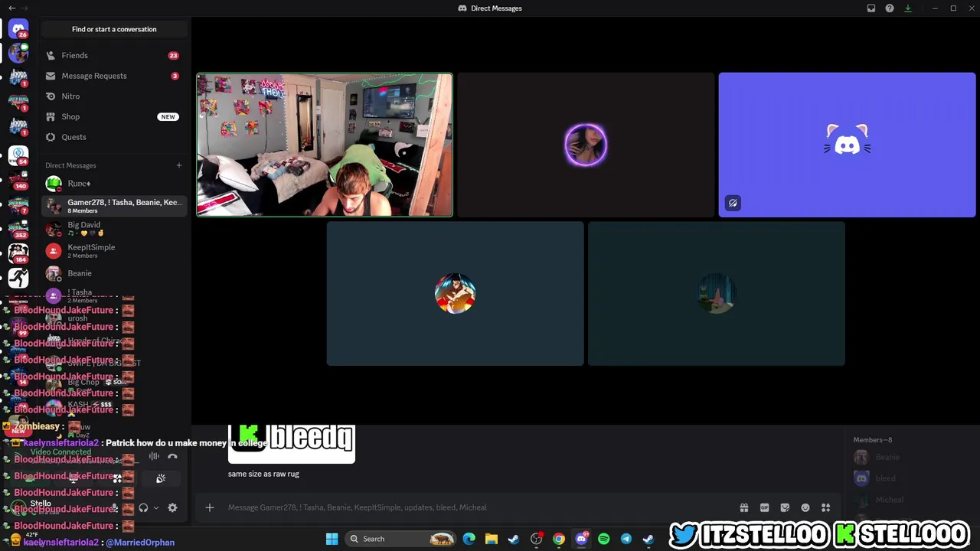The width and height of the screenshot is (980, 551).
Task: Toggle noise suppression waveform icon
Action: pos(154,457)
